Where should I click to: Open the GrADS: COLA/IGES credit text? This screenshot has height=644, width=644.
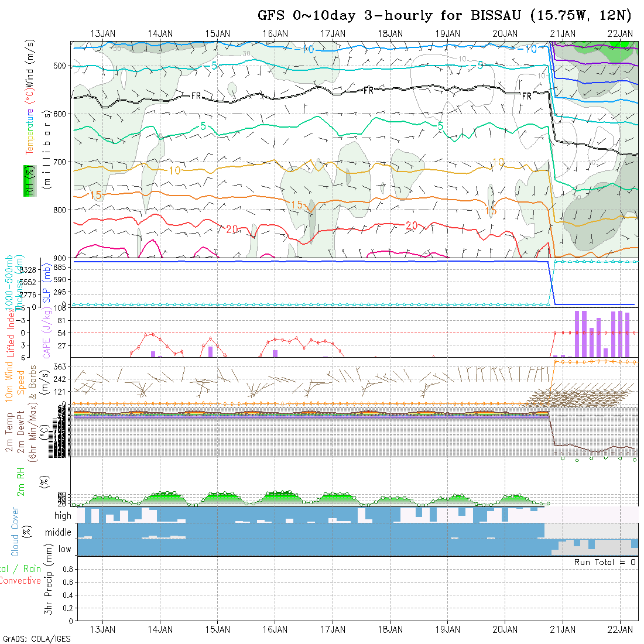pos(36,639)
